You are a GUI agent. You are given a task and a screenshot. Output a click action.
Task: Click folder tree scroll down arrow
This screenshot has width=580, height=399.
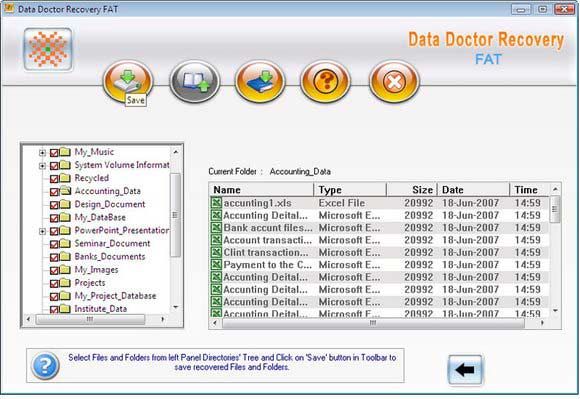tap(176, 307)
